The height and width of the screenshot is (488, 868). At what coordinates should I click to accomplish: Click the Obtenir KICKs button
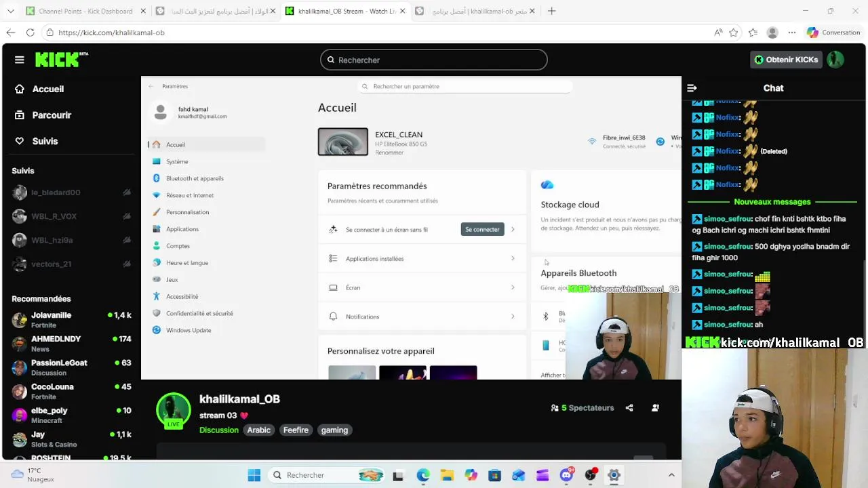click(787, 60)
